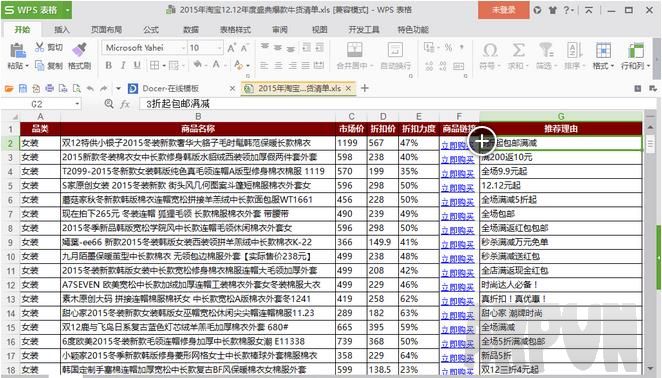Print using the printer icon in quick toolbar
This screenshot has width=662, height=378.
click(x=49, y=88)
